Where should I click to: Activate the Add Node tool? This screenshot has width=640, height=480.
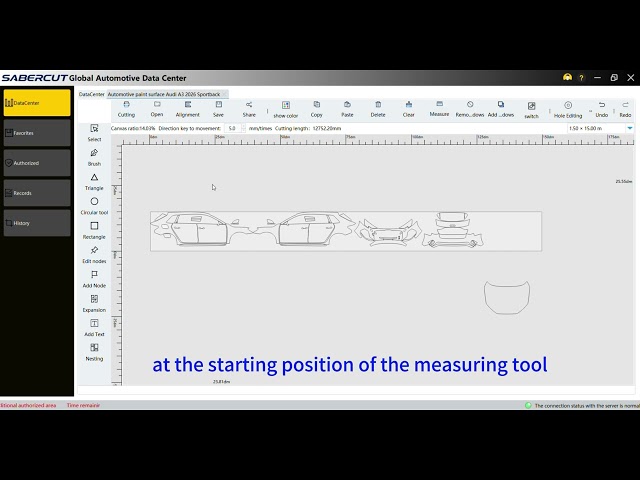[94, 279]
